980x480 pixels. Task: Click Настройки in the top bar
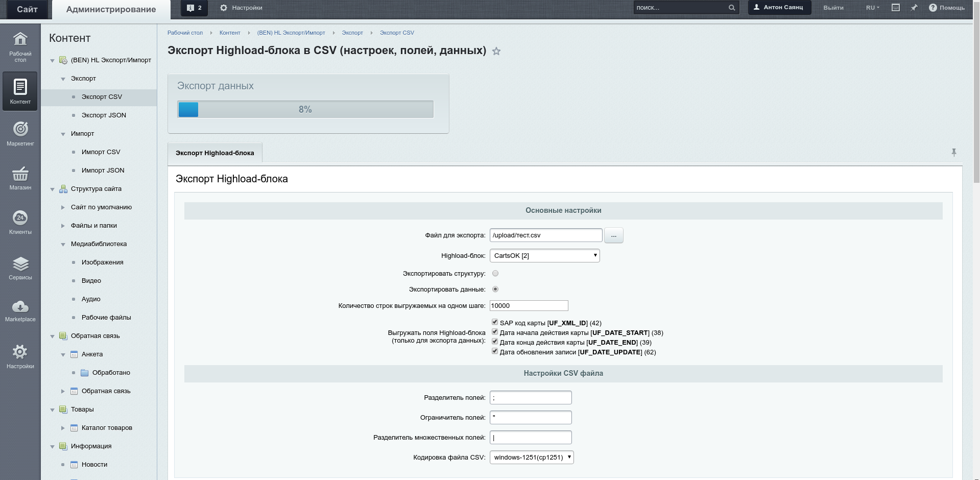pyautogui.click(x=241, y=8)
